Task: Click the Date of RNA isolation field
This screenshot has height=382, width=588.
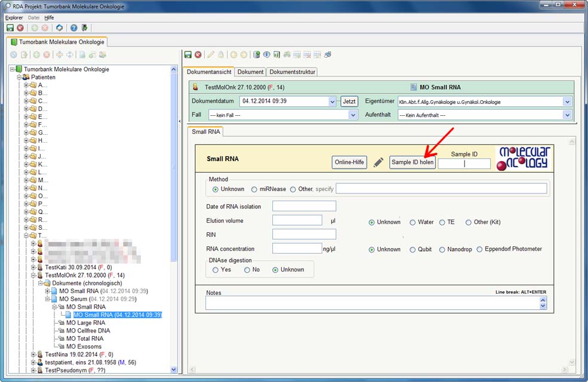Action: point(304,206)
